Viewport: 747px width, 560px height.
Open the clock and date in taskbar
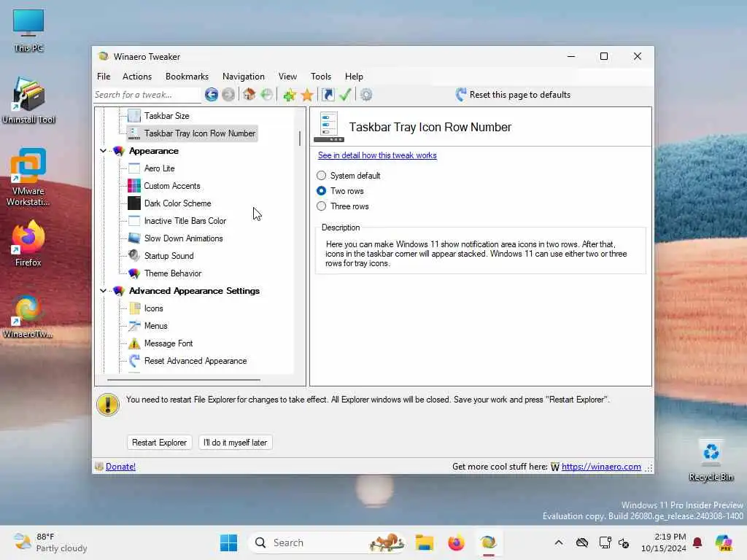coord(663,542)
